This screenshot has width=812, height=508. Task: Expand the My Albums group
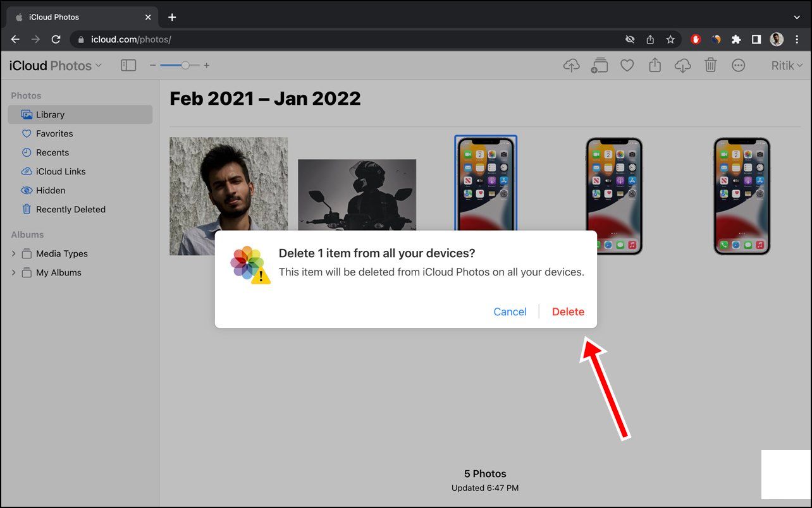coord(14,272)
